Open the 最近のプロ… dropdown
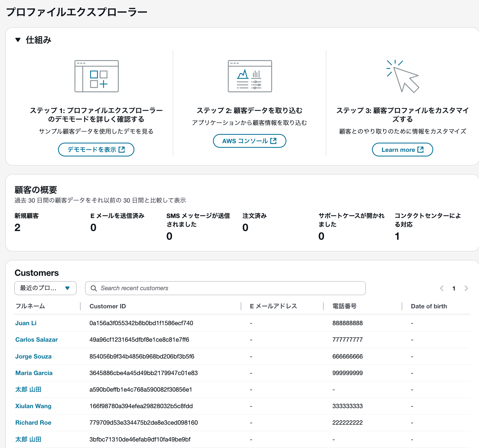Viewport: 479px width, 448px height. click(x=45, y=288)
